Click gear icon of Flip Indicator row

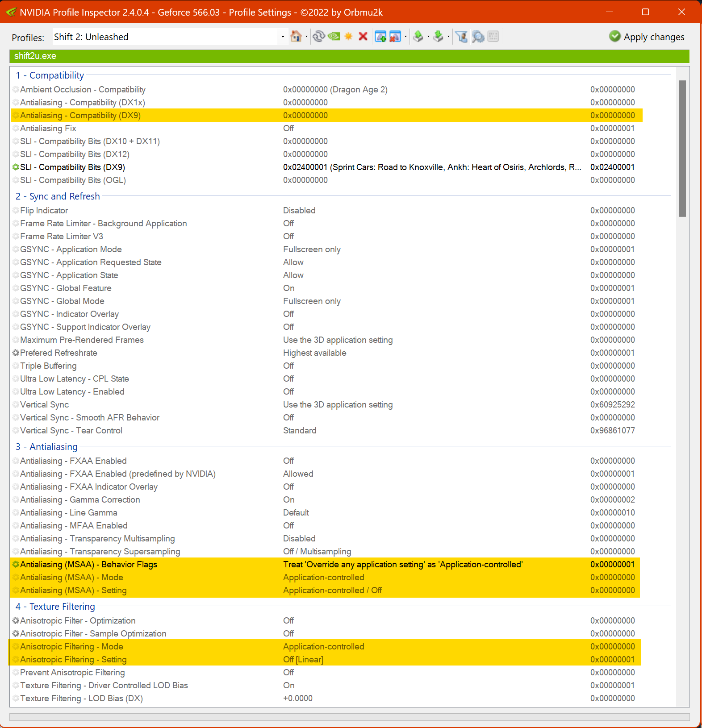coord(16,210)
